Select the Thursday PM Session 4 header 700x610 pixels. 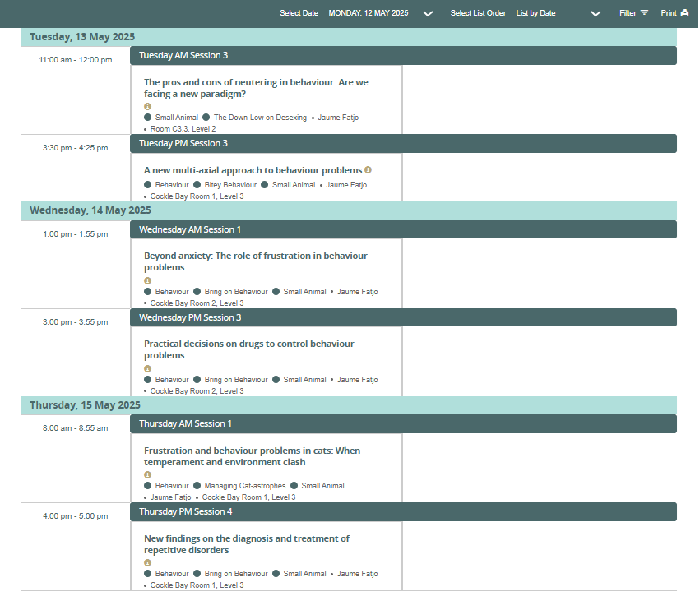[403, 511]
